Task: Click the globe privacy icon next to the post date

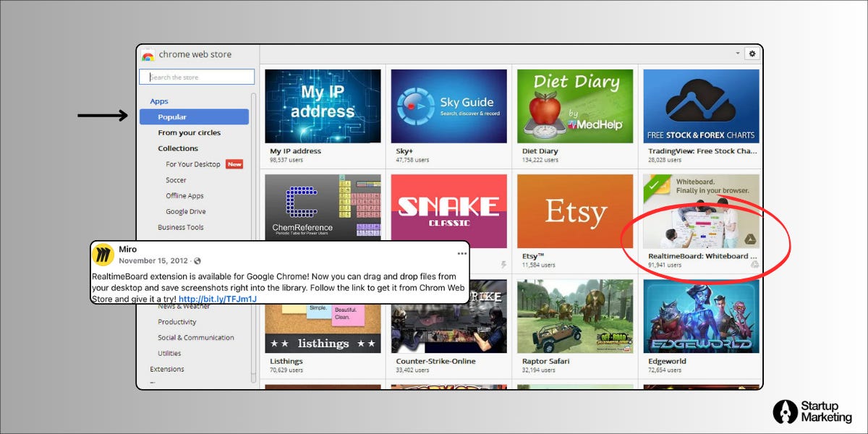Action: pos(197,260)
